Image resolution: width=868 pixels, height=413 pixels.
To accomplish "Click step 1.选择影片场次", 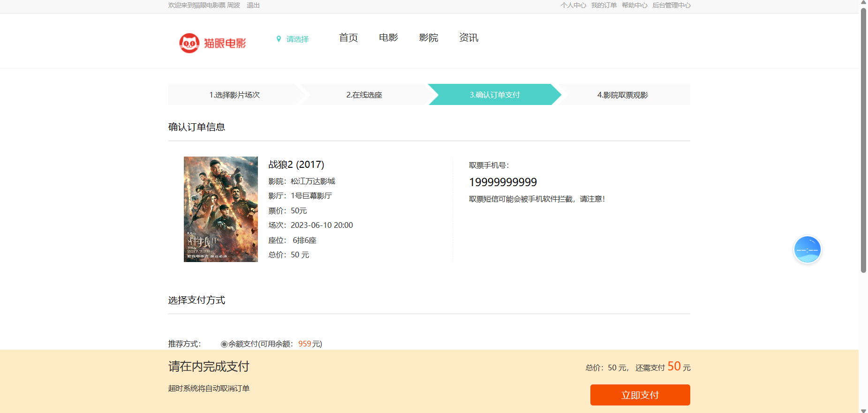I will [x=234, y=95].
